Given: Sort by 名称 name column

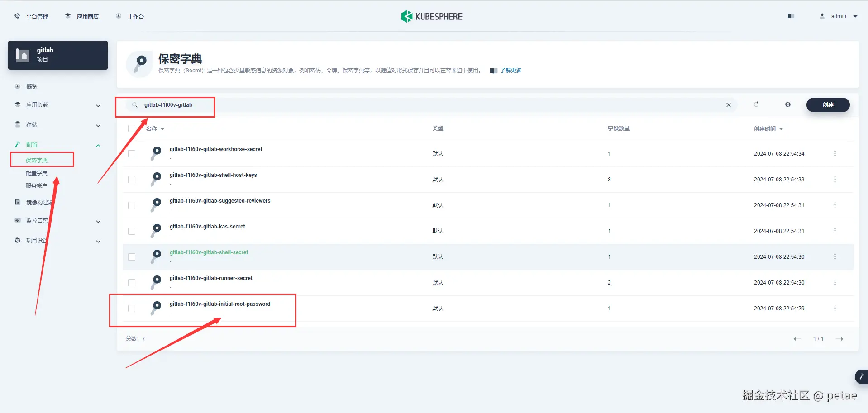Looking at the screenshot, I should (x=155, y=129).
